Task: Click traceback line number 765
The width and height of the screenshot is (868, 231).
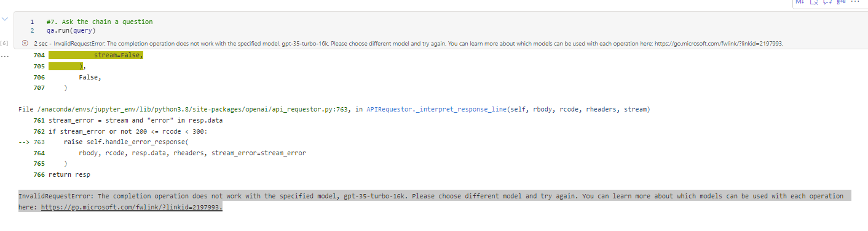Action: click(x=39, y=164)
